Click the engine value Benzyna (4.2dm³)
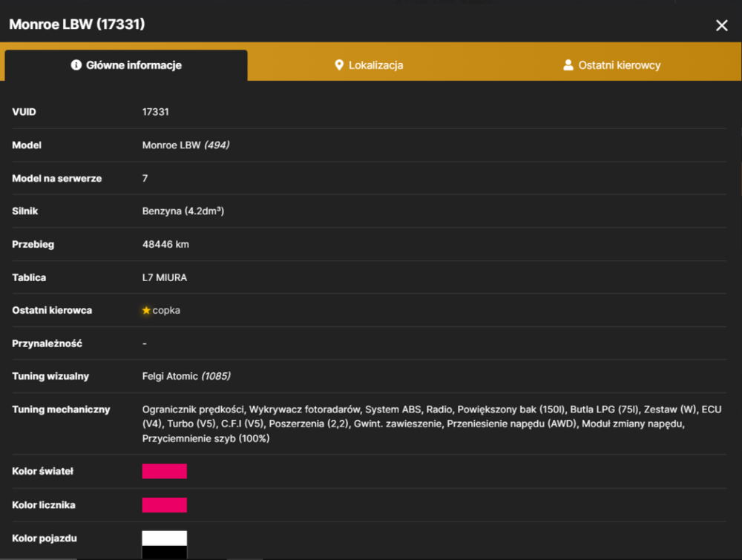The height and width of the screenshot is (560, 742). pos(183,211)
